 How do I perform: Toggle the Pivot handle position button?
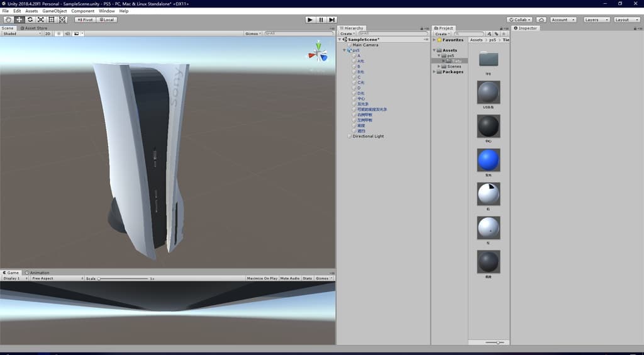point(84,20)
